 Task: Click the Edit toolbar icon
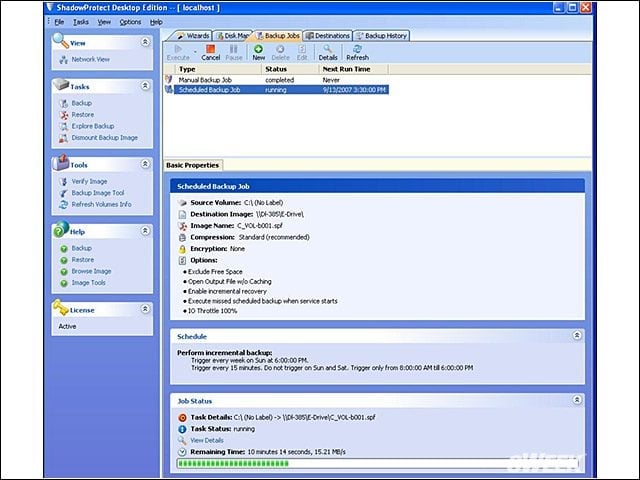pos(302,53)
